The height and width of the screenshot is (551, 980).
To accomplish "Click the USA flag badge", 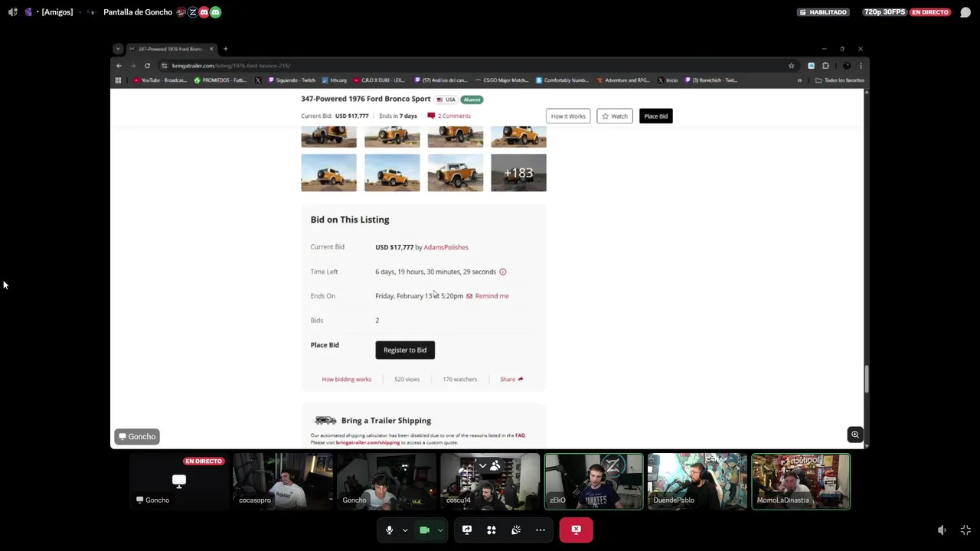I will [x=446, y=99].
